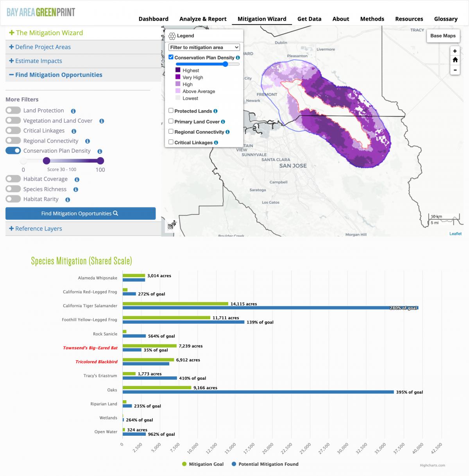
Task: Check the Protected Lands layer checkbox
Action: tap(171, 111)
